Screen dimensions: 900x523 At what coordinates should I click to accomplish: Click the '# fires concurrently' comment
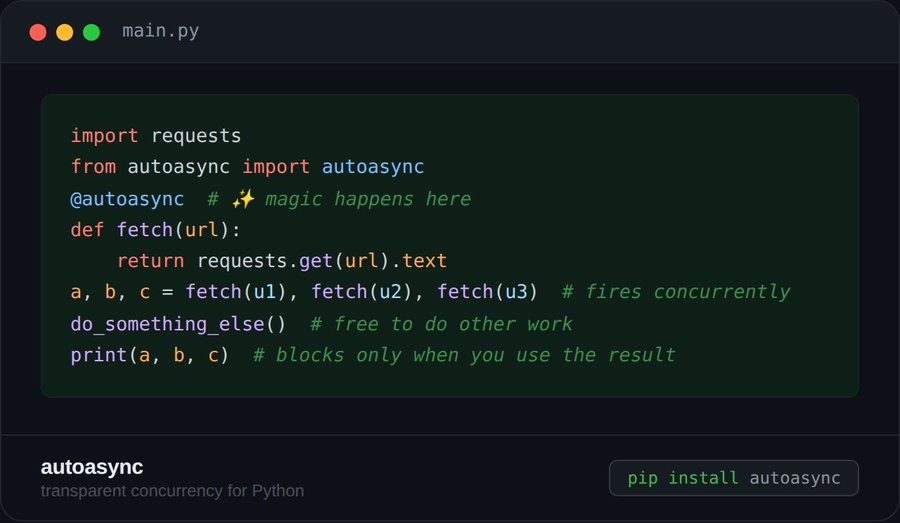(x=676, y=292)
